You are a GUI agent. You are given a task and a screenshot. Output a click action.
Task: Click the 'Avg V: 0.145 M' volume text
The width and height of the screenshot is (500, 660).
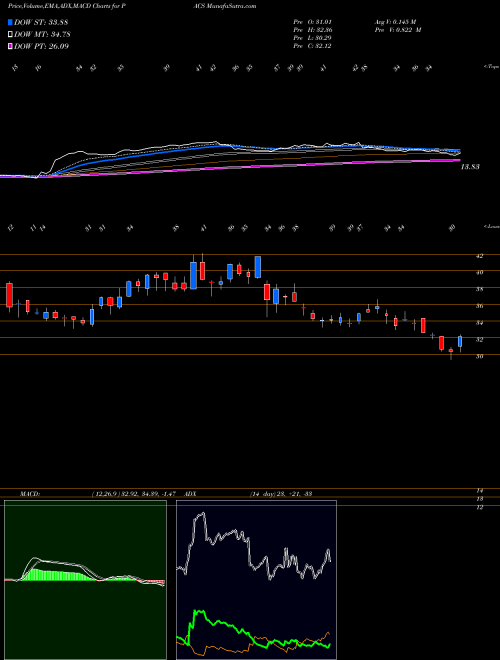[397, 21]
